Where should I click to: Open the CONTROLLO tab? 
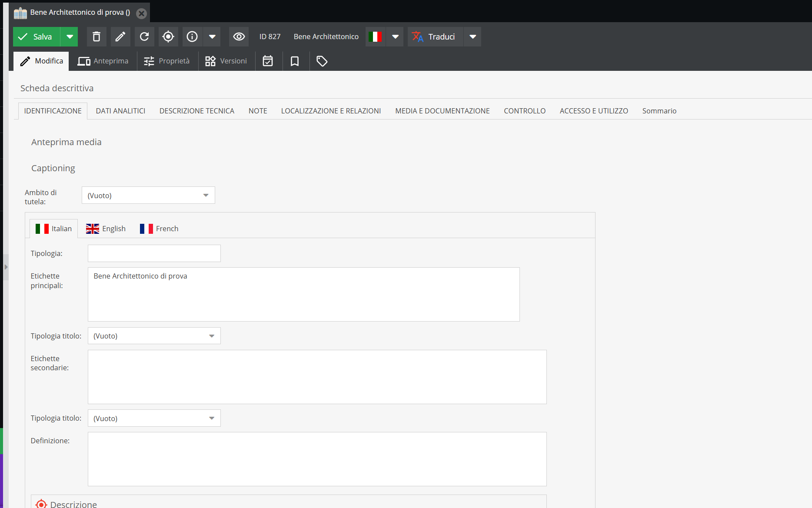(x=525, y=111)
